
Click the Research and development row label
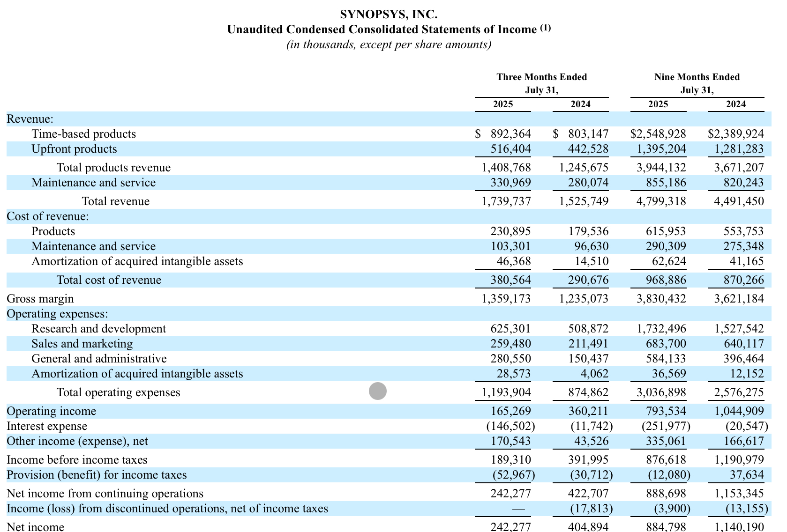(98, 329)
